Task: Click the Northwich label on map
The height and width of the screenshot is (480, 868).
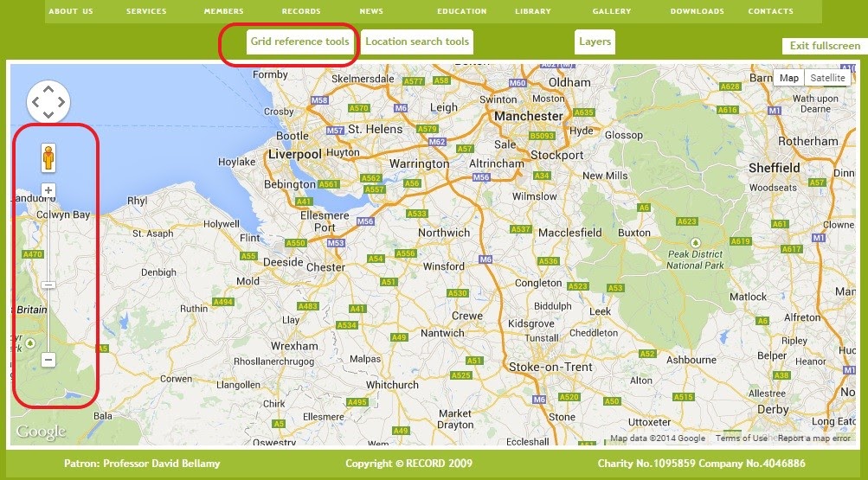Action: click(x=444, y=233)
